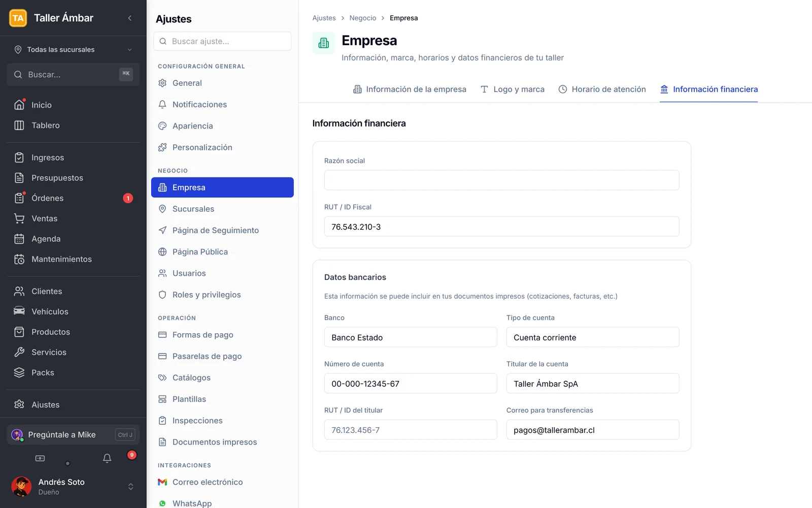Edit the Número de cuenta field

[x=411, y=384]
